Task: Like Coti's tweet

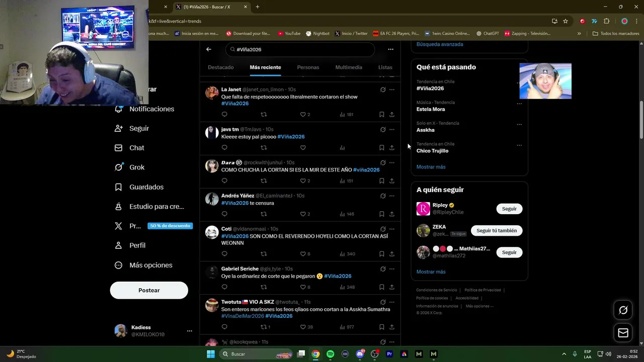Action: pos(303,254)
